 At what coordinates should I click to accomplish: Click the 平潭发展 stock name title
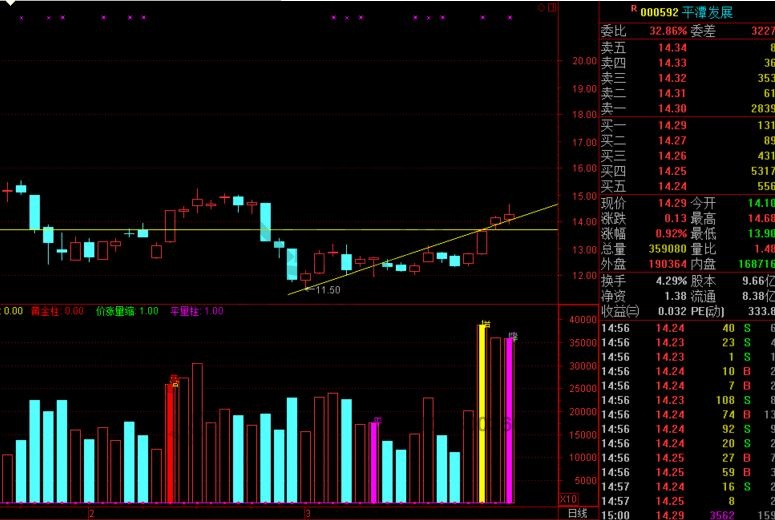coord(708,12)
